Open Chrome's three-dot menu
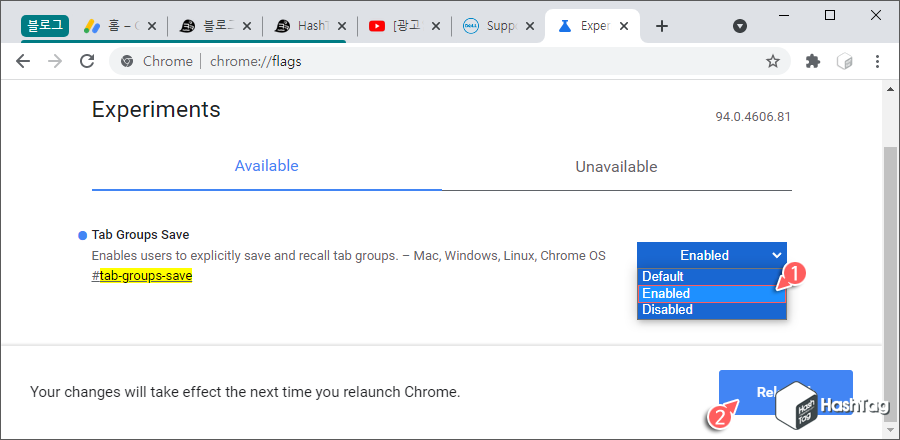 point(877,61)
